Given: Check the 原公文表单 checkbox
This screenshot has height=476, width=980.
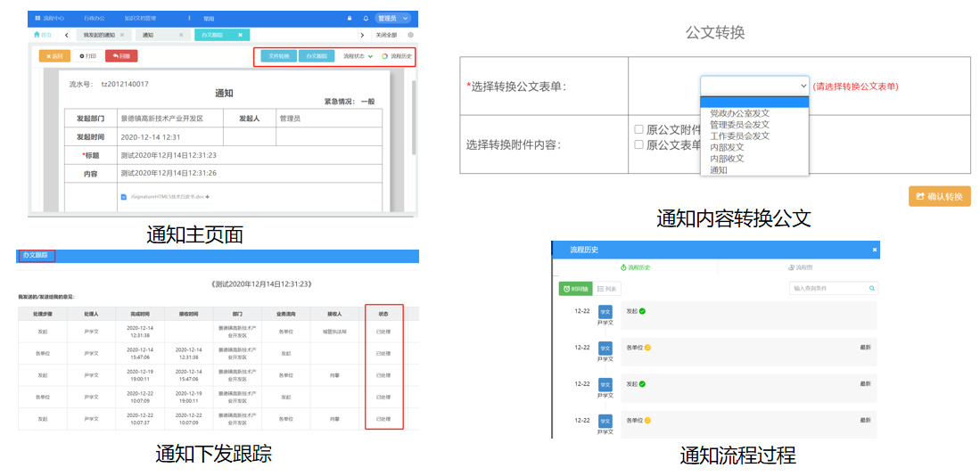Looking at the screenshot, I should click(638, 144).
